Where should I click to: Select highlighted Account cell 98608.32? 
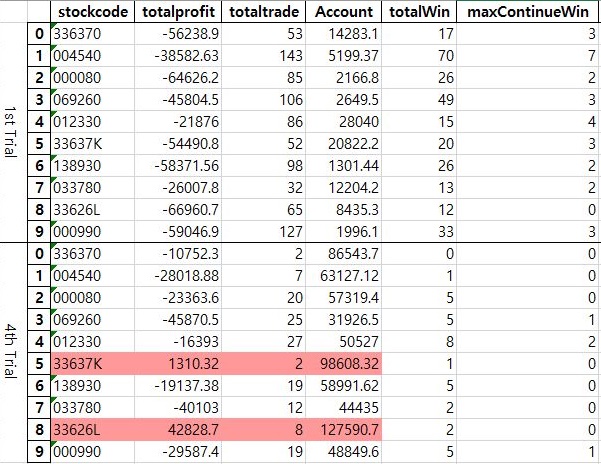coord(343,364)
